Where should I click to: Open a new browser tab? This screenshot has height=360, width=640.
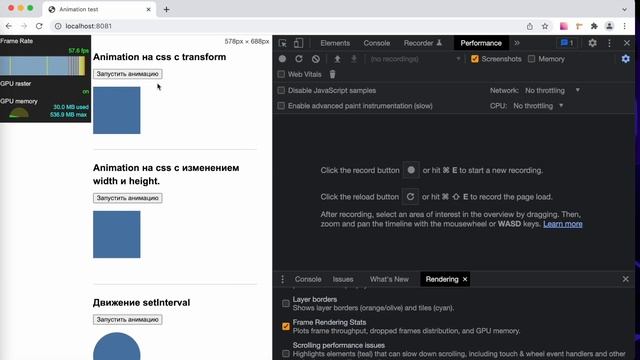[166, 9]
